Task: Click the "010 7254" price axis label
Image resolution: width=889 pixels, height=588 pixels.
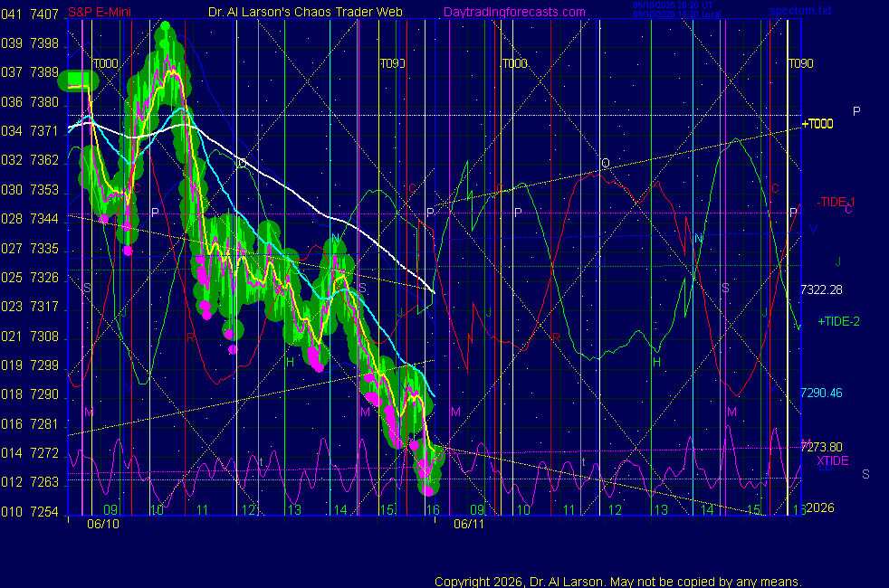Action: (30, 512)
